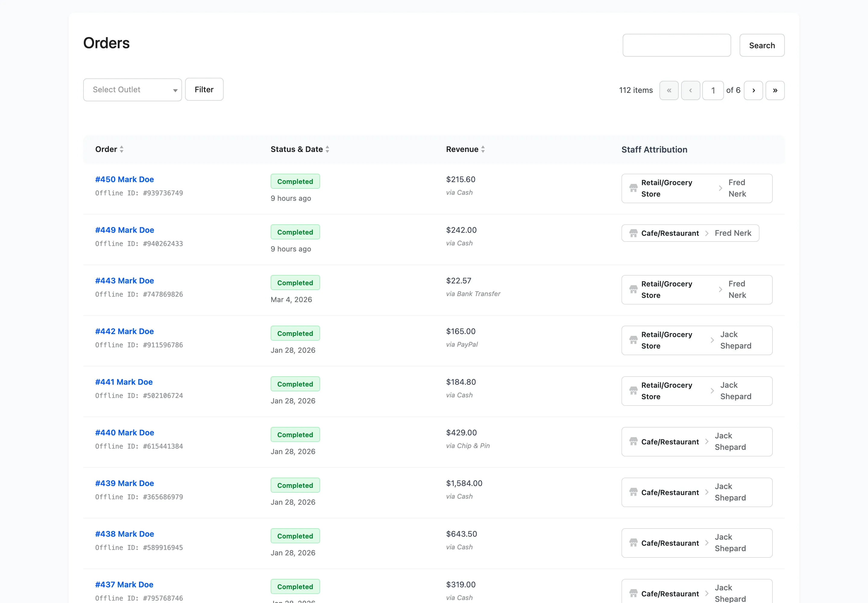Click the attribution chevron in order #441
This screenshot has height=603, width=868.
[x=712, y=391]
